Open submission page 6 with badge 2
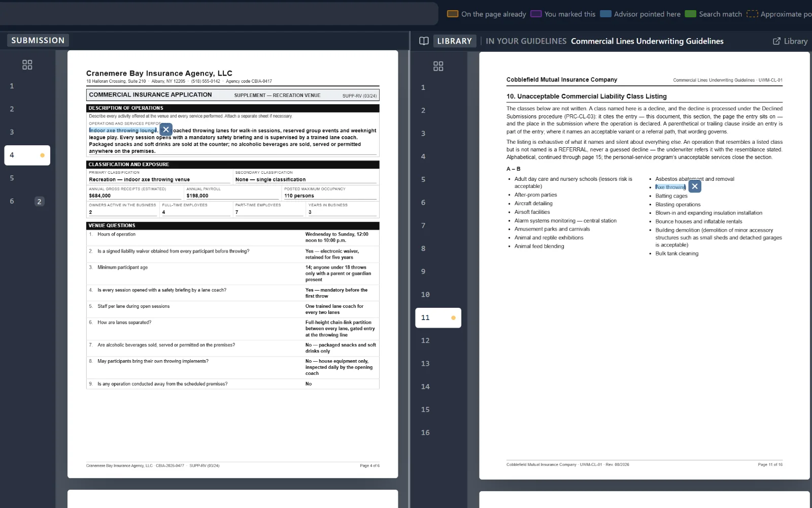 point(27,201)
